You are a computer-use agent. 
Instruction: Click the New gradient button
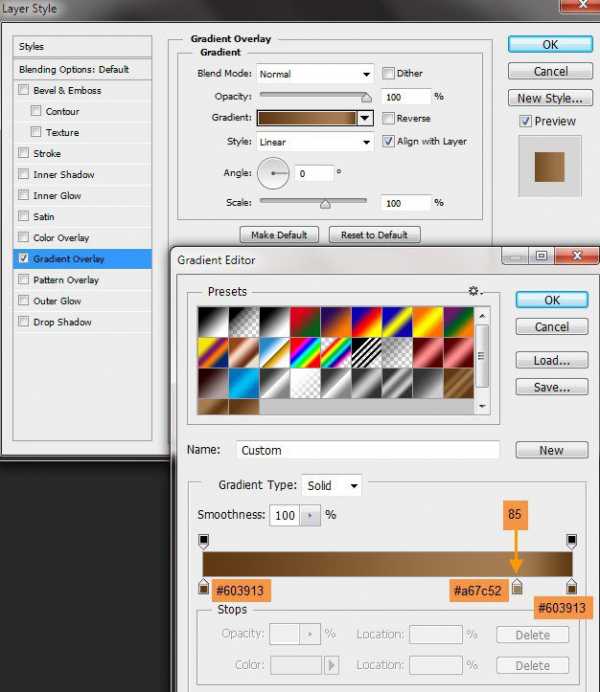point(552,450)
